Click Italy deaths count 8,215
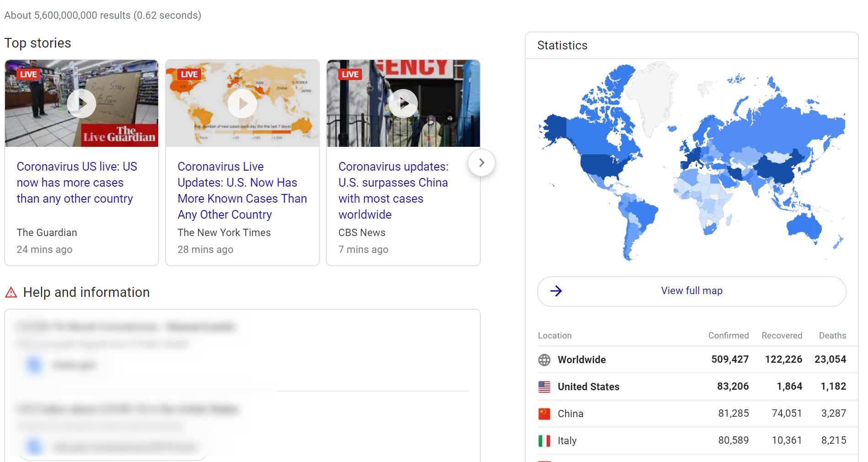Screen dimensions: 868x462 tap(834, 441)
